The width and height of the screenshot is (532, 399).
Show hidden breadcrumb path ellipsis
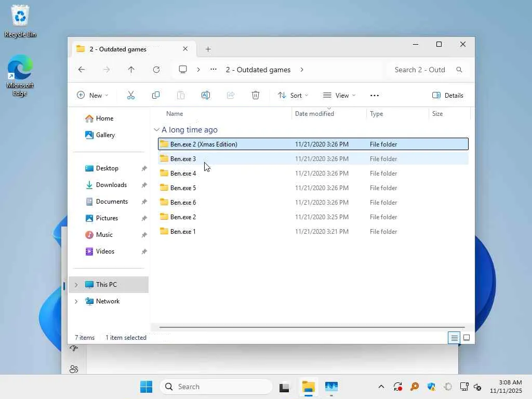(213, 70)
